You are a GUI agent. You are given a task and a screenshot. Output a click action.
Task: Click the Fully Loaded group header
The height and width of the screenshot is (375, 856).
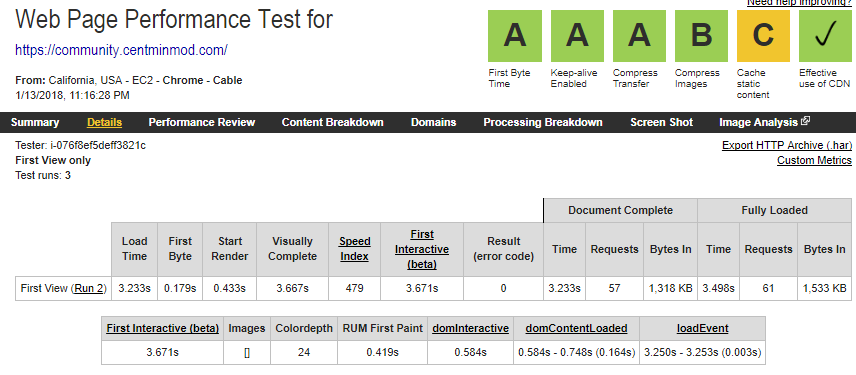[774, 210]
